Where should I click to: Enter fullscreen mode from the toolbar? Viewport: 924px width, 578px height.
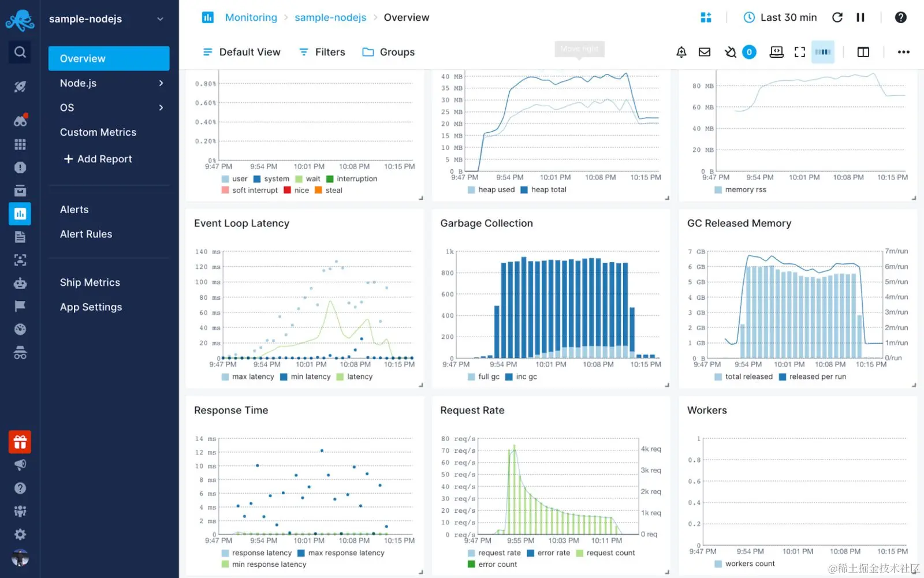(x=800, y=52)
